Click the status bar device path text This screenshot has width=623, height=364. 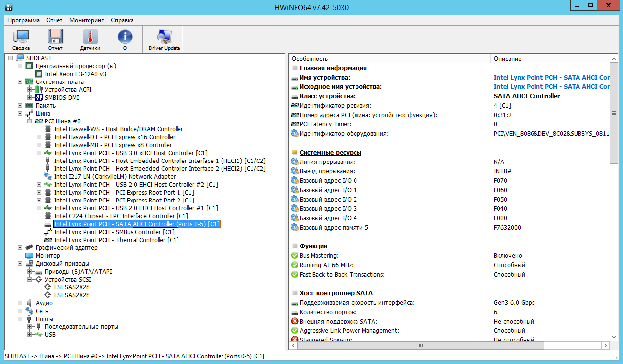click(134, 356)
